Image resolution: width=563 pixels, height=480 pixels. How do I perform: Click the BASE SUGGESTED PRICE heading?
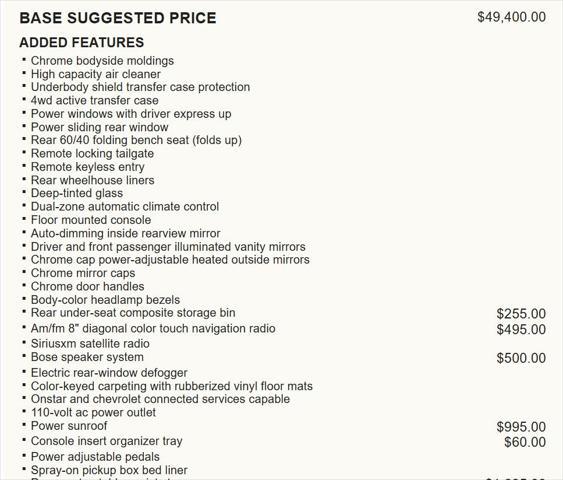[118, 18]
